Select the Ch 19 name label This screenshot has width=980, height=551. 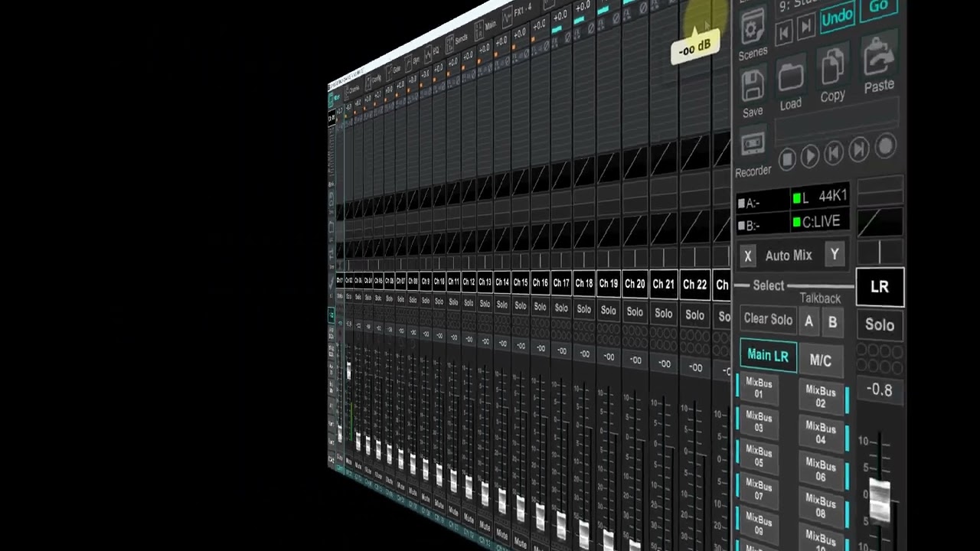[608, 284]
